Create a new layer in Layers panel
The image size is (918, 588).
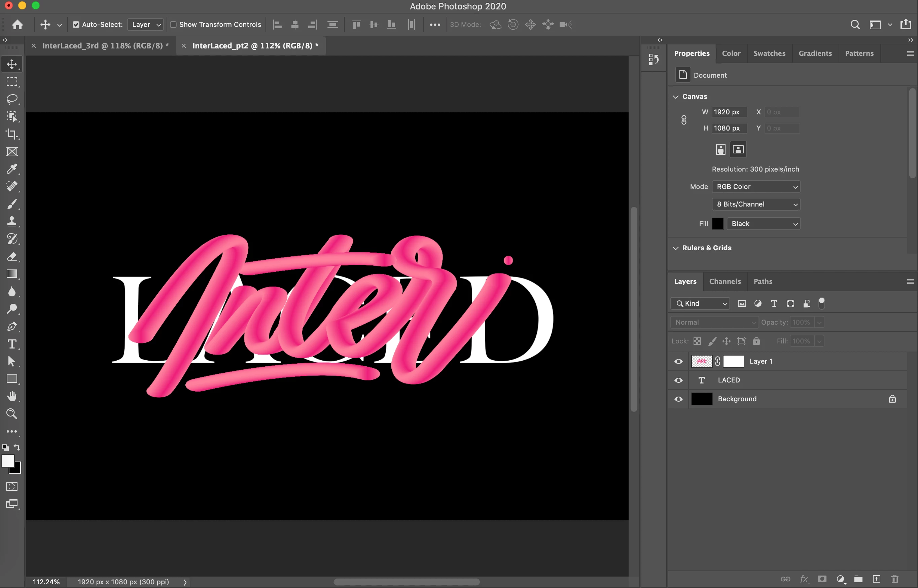tap(877, 579)
